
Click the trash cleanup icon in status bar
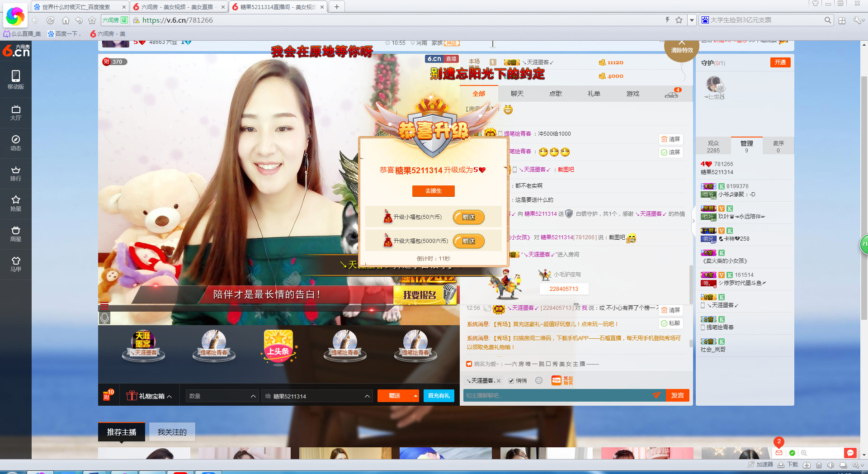(819, 465)
